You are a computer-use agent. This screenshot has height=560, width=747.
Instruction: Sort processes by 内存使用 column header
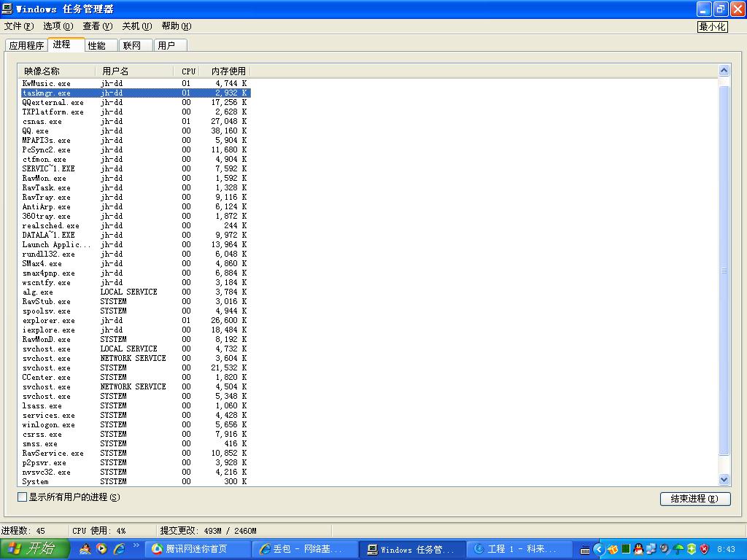click(x=228, y=71)
